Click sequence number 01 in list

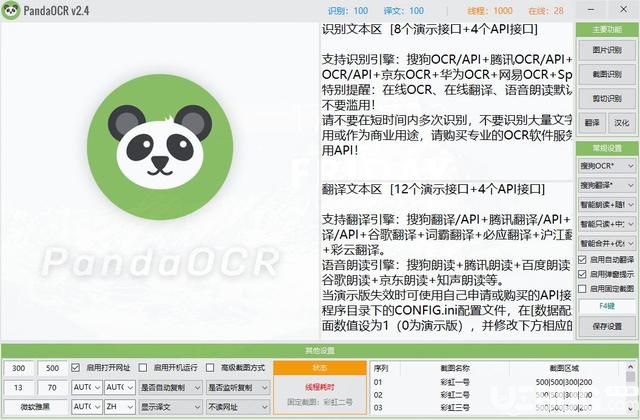pyautogui.click(x=378, y=382)
